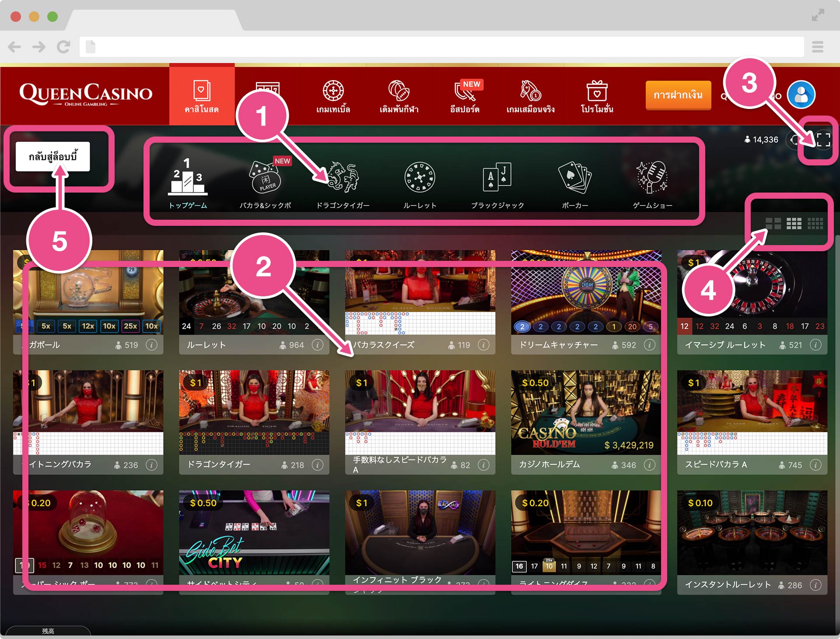Open the โปรโมชั่น promotions menu
840x639 pixels.
point(597,97)
